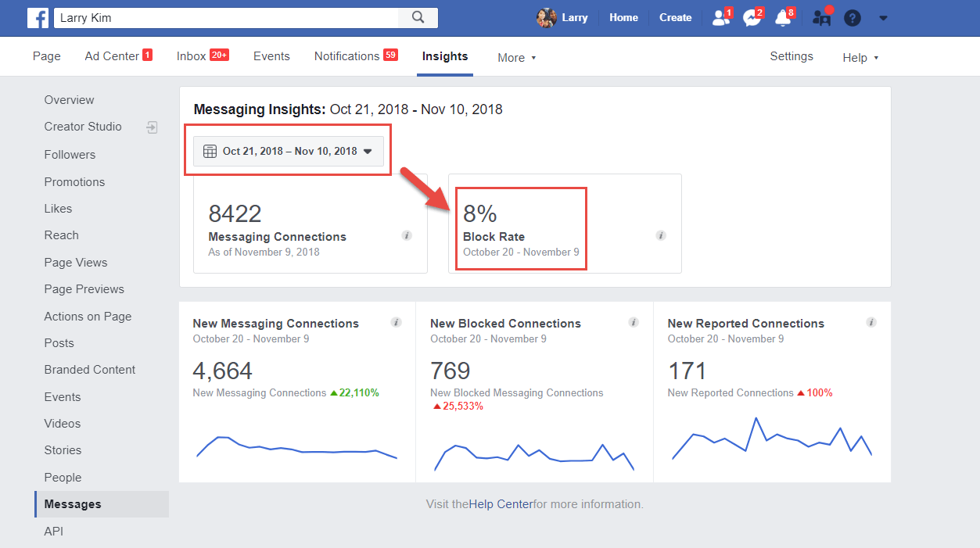Expand the More menu
The image size is (980, 548).
click(517, 58)
